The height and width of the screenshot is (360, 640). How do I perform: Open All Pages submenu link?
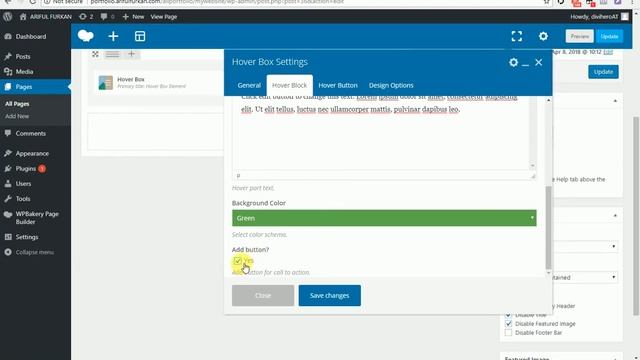click(x=17, y=104)
